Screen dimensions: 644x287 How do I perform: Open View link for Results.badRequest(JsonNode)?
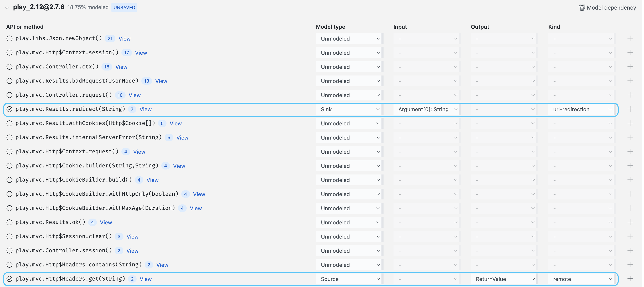pyautogui.click(x=161, y=81)
